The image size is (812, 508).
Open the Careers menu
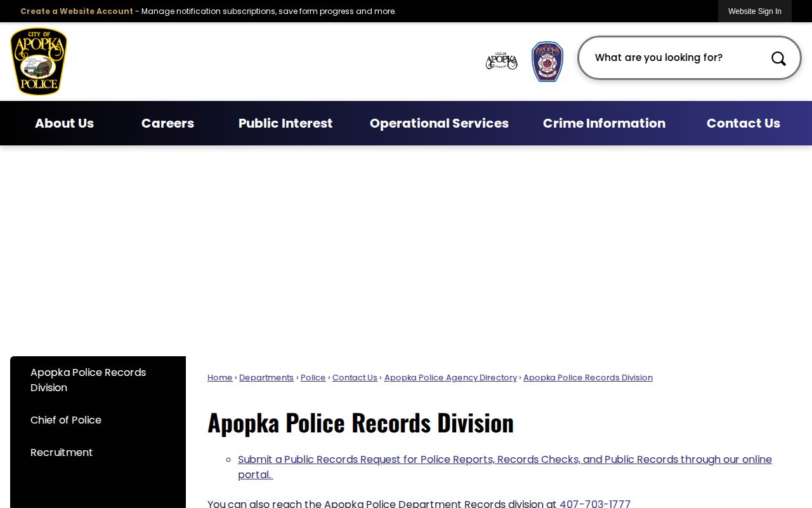coord(167,123)
